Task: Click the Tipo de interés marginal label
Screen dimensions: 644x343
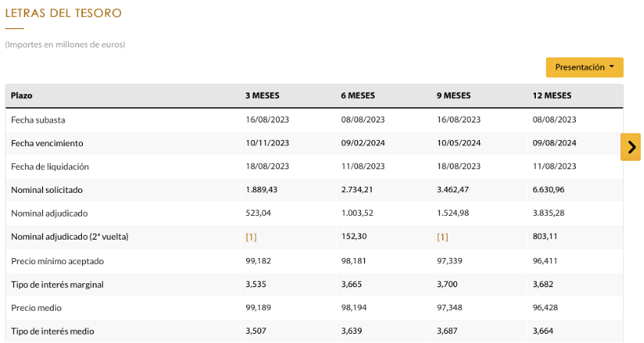Action: click(57, 285)
